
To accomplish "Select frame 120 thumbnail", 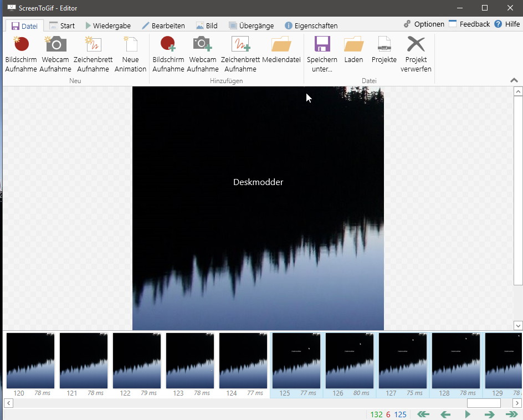I will pyautogui.click(x=30, y=361).
